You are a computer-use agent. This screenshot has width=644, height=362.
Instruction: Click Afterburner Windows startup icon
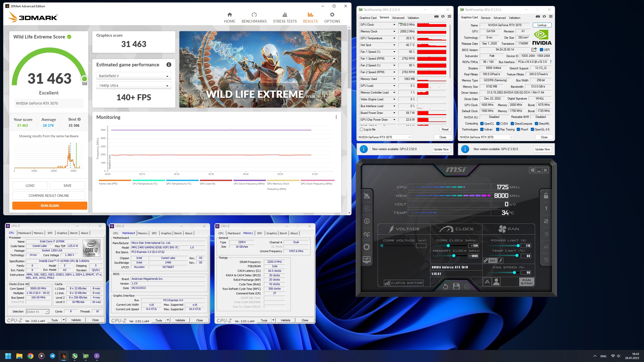click(532, 170)
